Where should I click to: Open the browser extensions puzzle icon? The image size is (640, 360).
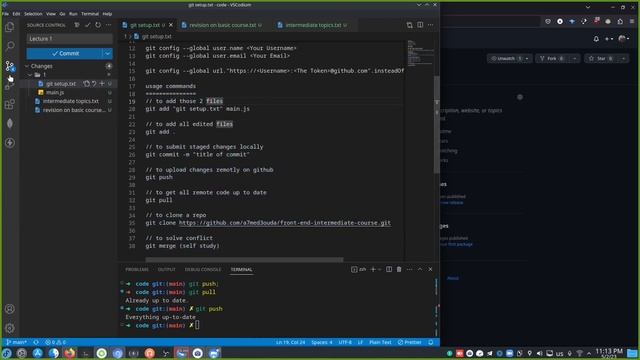coord(620,21)
